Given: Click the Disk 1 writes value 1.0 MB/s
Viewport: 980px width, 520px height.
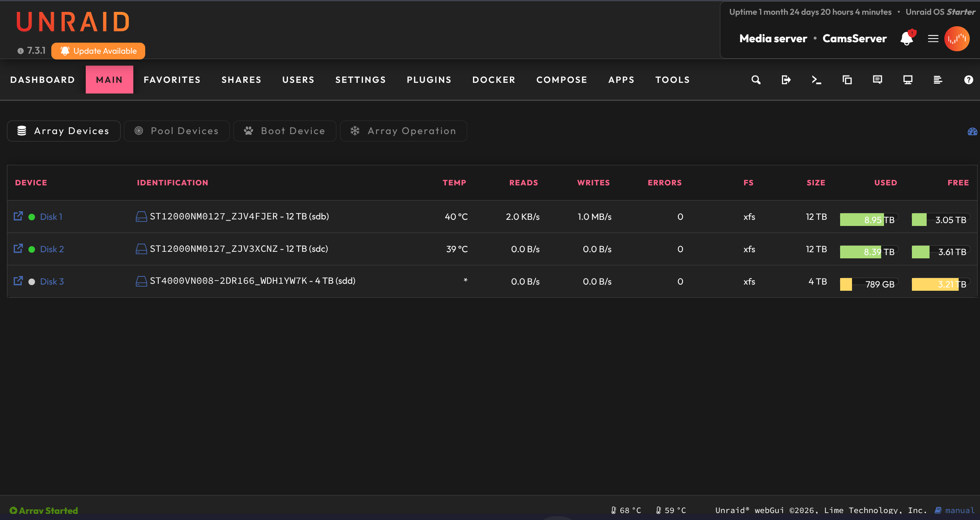Looking at the screenshot, I should tap(594, 217).
